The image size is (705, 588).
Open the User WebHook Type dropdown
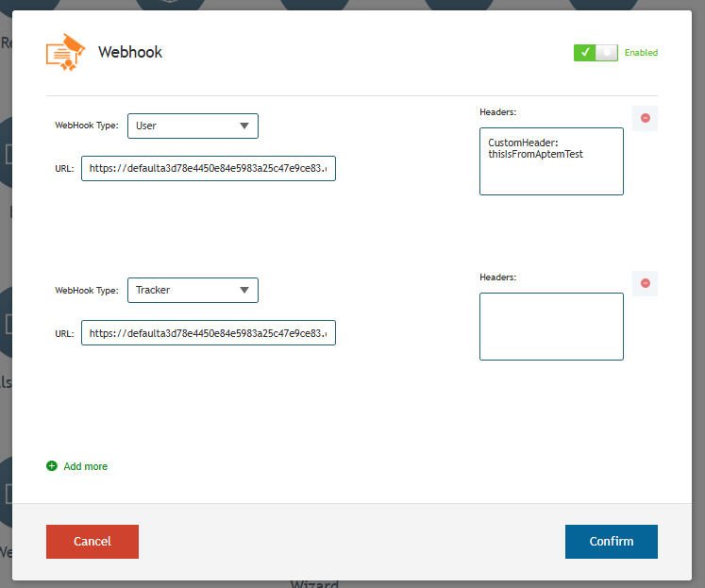[x=193, y=126]
